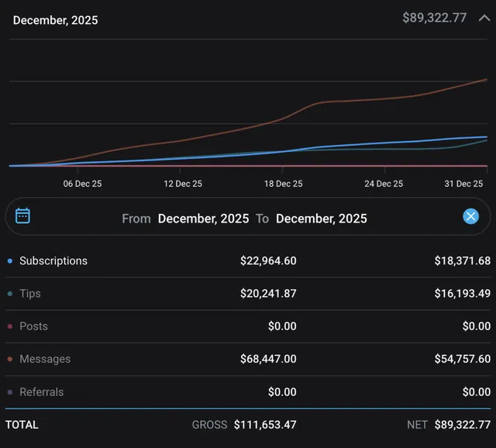Toggle the Tips series in chart
The height and width of the screenshot is (448, 496).
pyautogui.click(x=30, y=294)
